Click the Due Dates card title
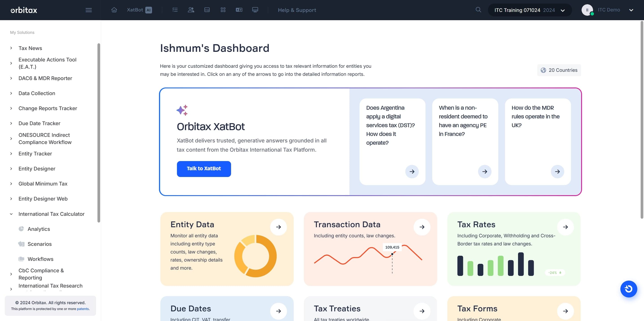644x321 pixels. (x=190, y=308)
